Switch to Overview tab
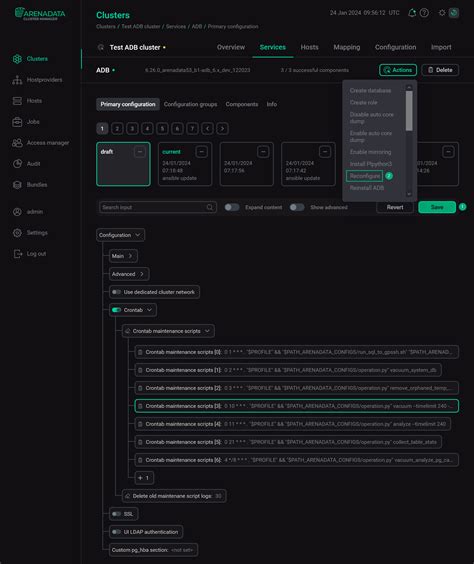Viewport: 474px width, 564px height. click(x=231, y=47)
